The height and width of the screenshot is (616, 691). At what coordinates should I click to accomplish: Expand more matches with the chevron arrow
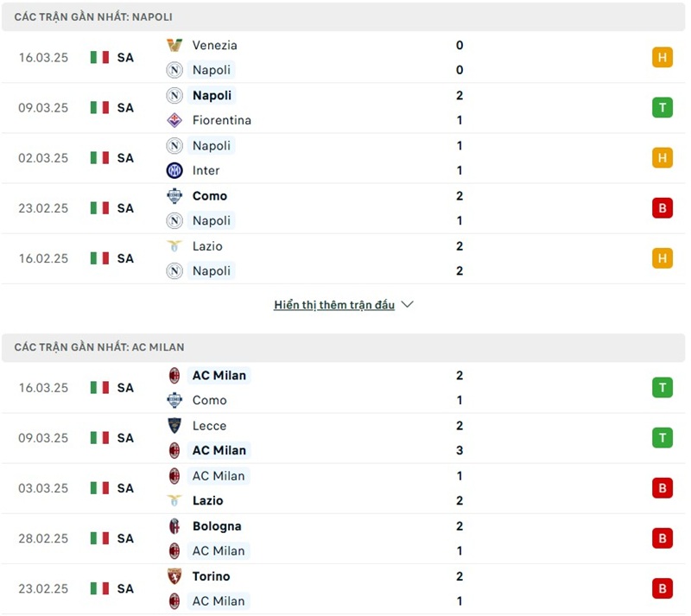408,305
